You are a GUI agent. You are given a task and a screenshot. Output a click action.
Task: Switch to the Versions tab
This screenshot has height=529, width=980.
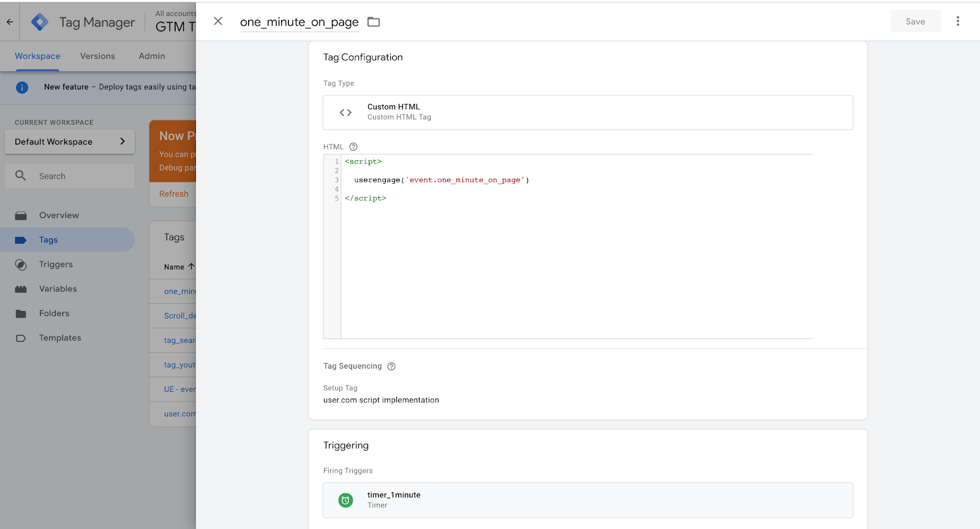tap(97, 56)
